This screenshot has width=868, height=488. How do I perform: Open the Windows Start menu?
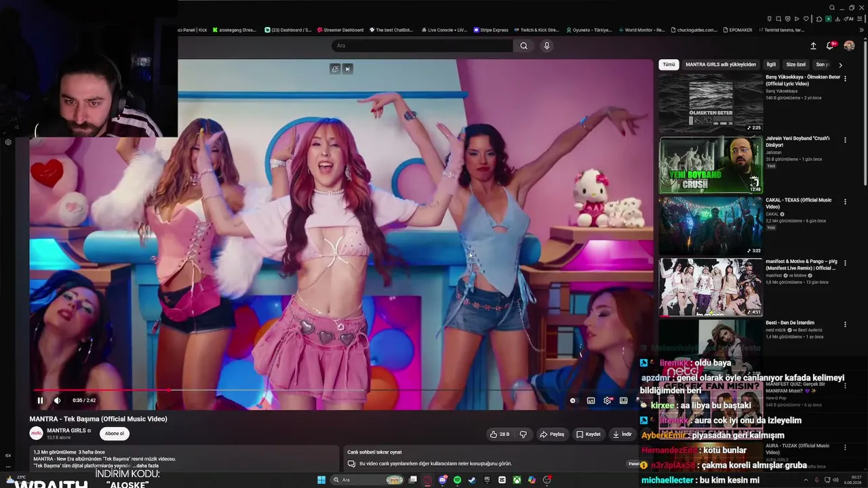click(x=321, y=480)
